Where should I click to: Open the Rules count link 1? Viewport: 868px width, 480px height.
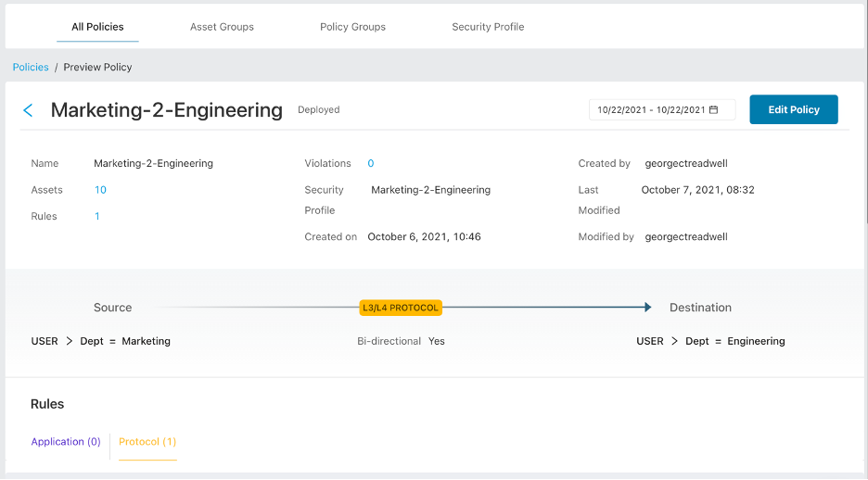coord(96,216)
